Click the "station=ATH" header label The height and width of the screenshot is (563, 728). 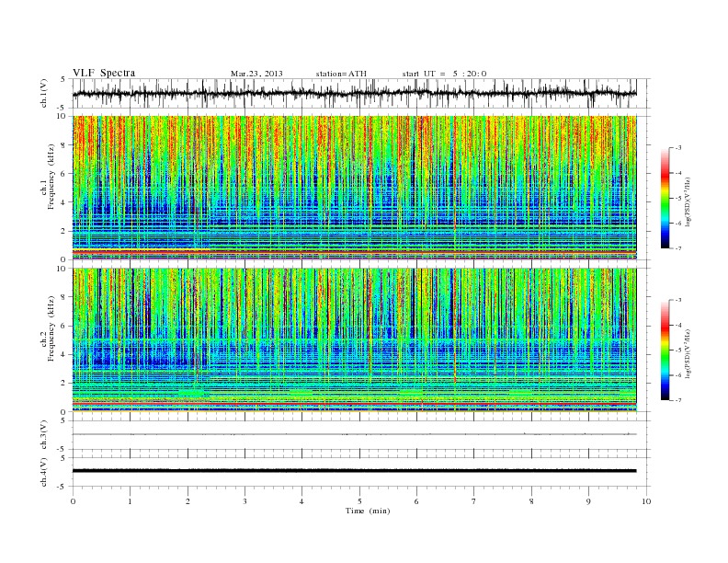[341, 74]
